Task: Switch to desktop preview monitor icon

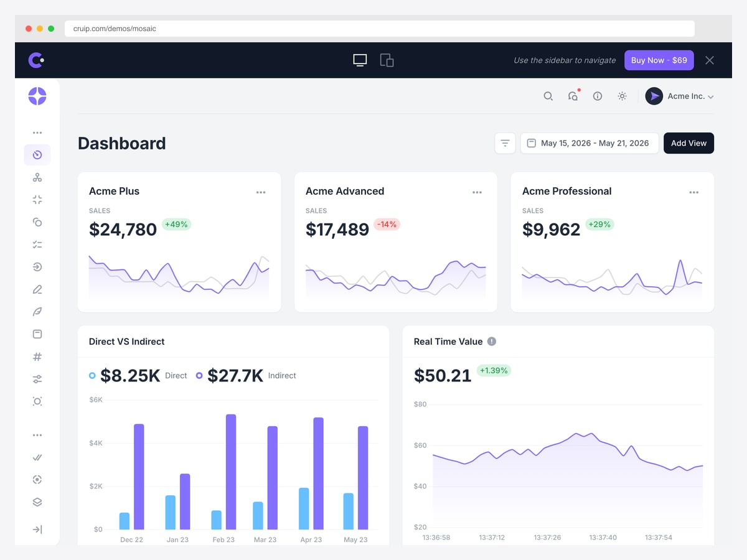Action: 360,60
